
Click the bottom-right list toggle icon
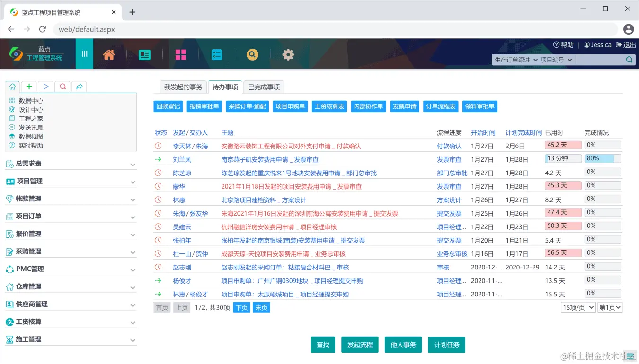point(630,356)
